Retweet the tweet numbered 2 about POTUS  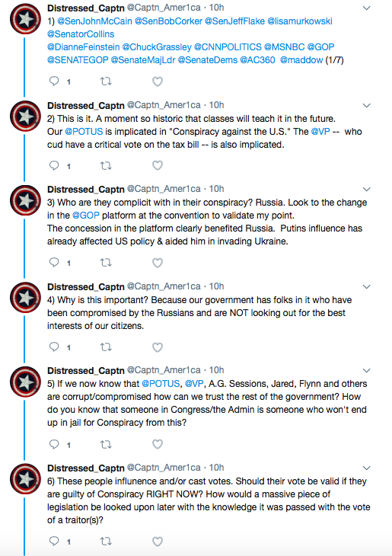coord(106,165)
